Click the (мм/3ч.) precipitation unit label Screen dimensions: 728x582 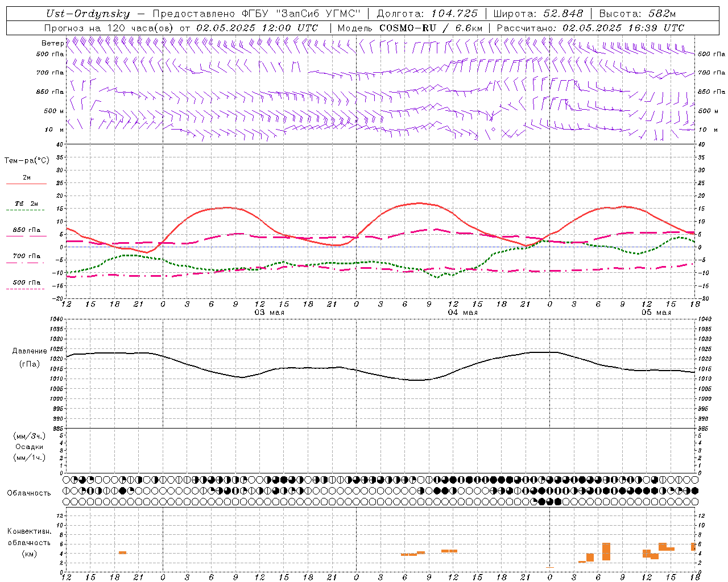[x=30, y=436]
